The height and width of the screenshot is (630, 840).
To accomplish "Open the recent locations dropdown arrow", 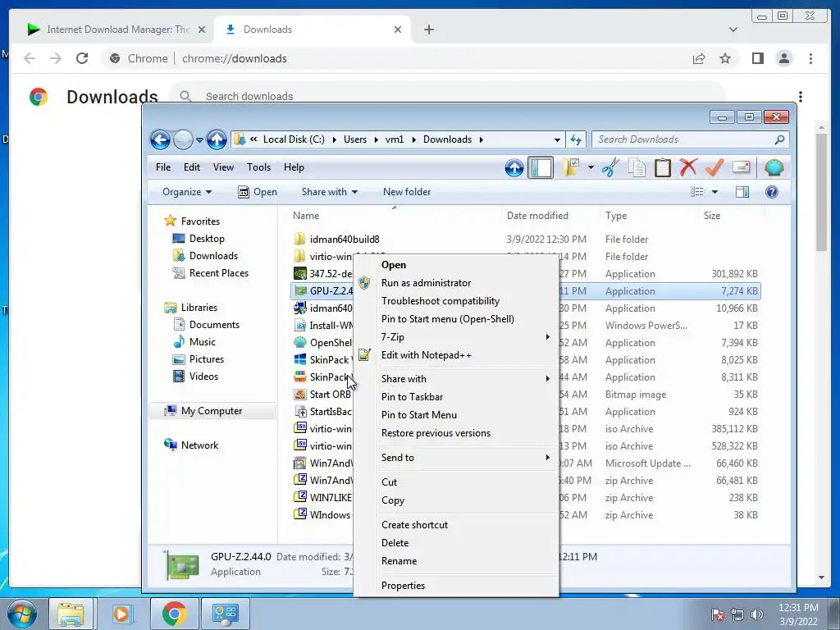I will click(199, 140).
